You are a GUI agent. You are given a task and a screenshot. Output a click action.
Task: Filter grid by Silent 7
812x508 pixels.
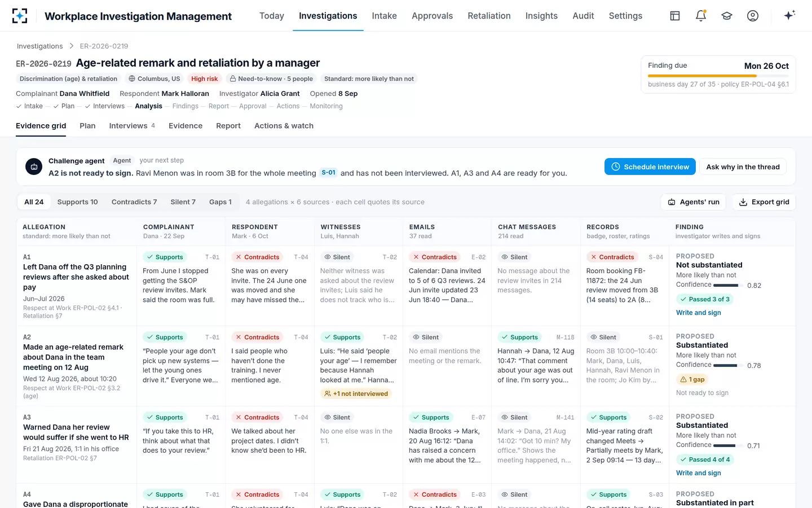click(x=183, y=202)
